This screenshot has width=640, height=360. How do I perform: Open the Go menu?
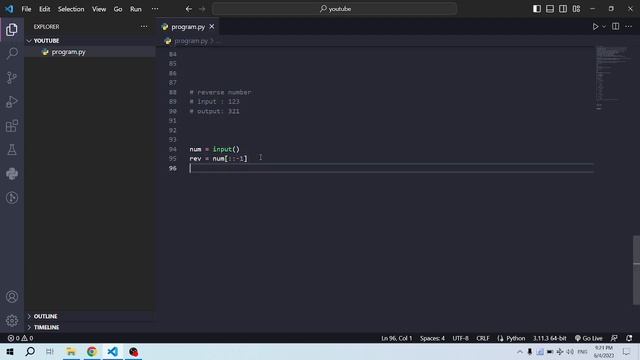point(118,9)
